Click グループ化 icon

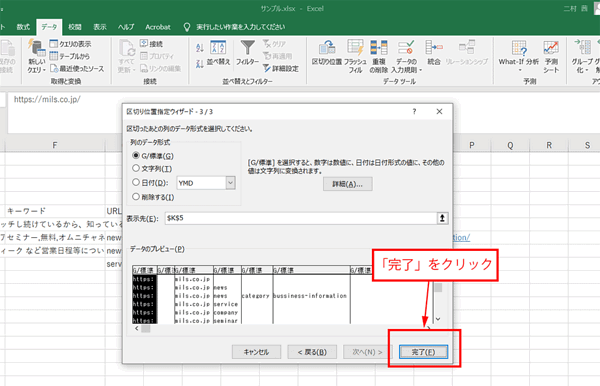pos(582,47)
